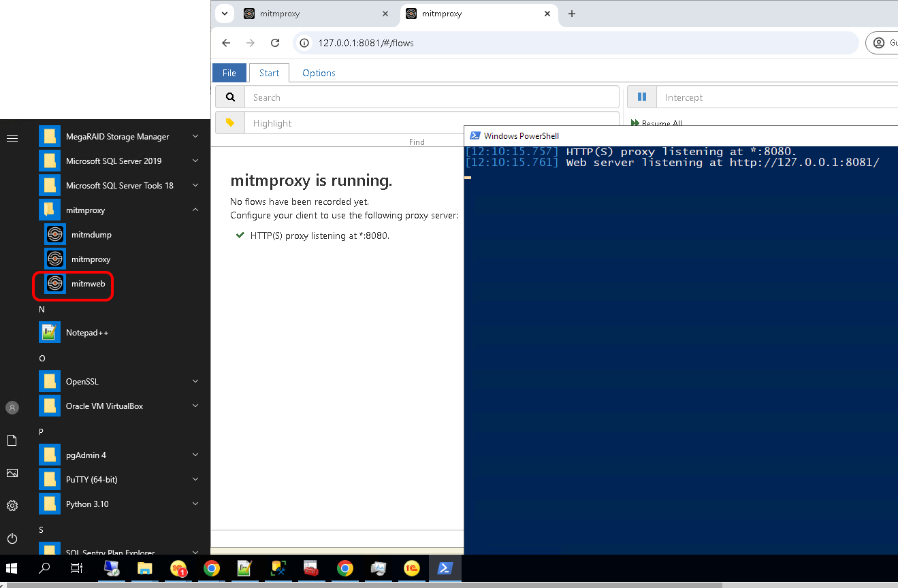Expand the Oracle VM VirtualBox folder

tap(195, 406)
